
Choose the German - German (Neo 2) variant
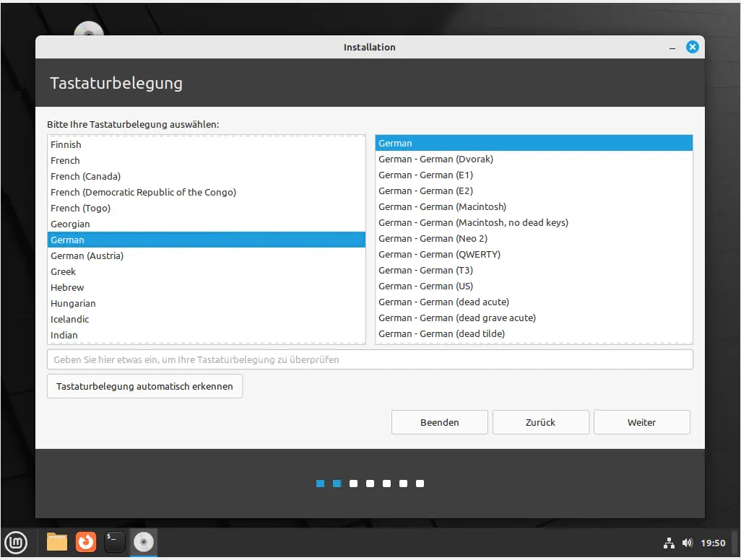coord(433,238)
